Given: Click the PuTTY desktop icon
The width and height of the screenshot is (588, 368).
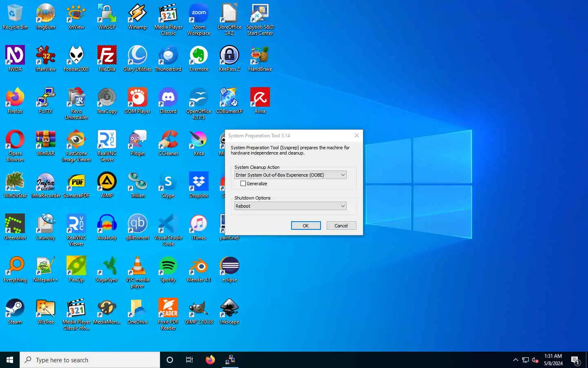Looking at the screenshot, I should pyautogui.click(x=46, y=101).
